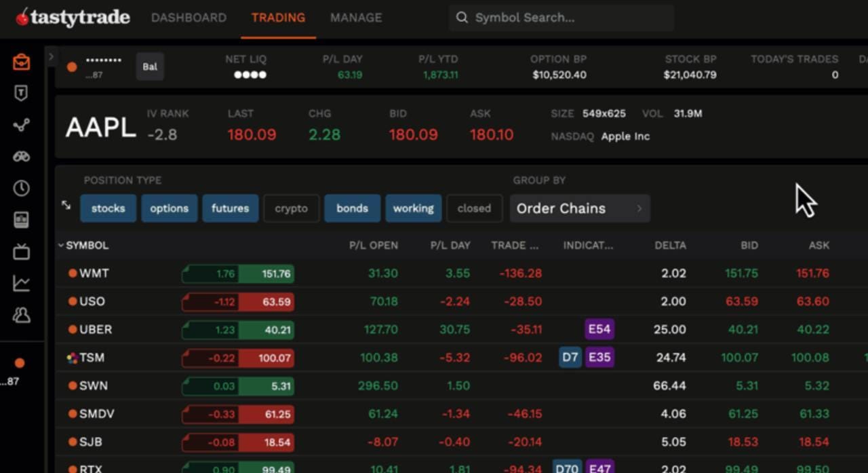Toggle the Bal balance visibility button
Viewport: 868px width, 473px height.
point(150,67)
